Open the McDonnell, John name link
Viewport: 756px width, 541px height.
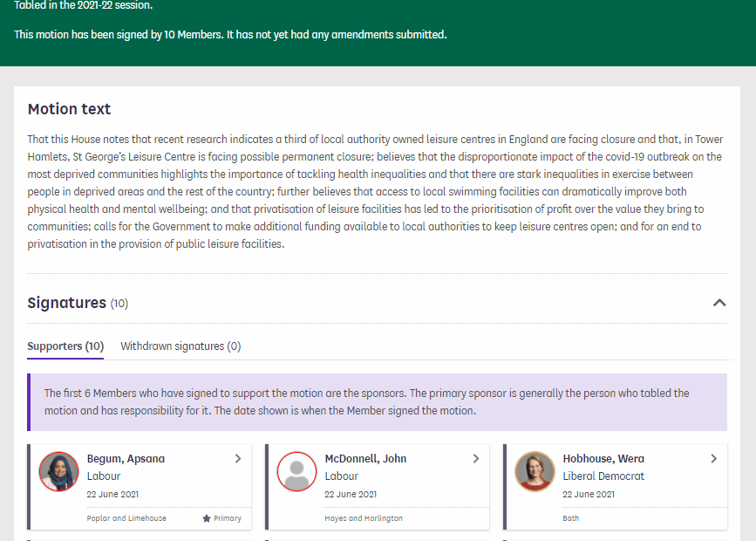(365, 459)
